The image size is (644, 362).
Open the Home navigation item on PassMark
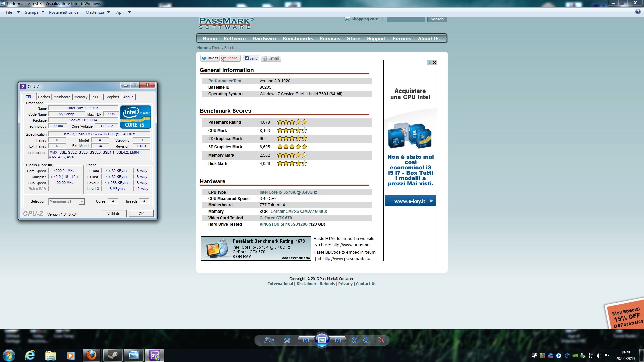[x=210, y=39]
